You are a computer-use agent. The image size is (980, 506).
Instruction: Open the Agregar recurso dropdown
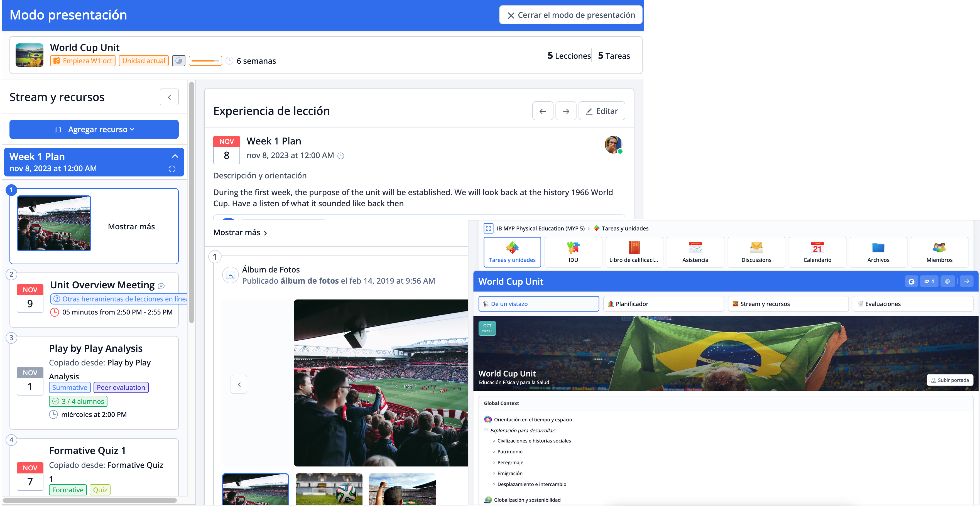point(94,129)
